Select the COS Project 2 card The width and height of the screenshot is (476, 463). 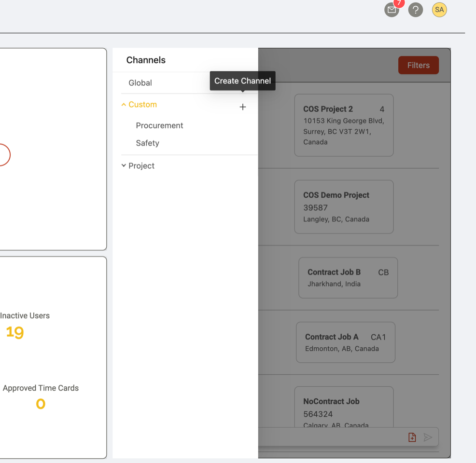tap(344, 125)
